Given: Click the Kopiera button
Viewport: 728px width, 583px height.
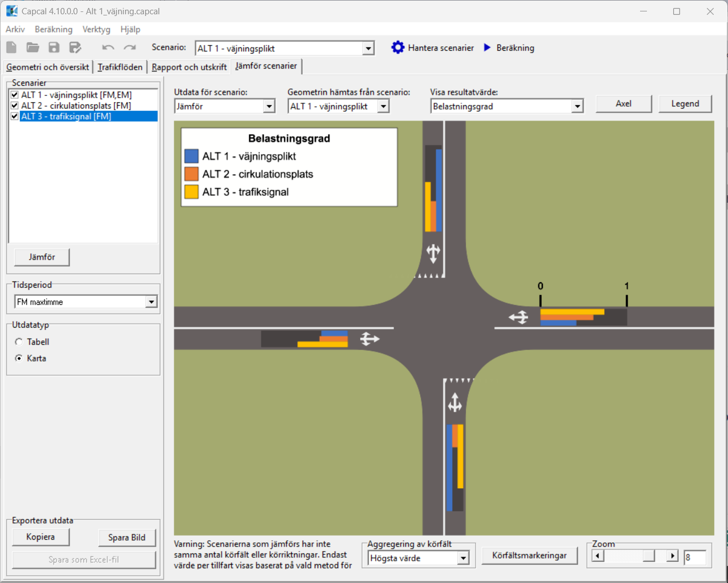Looking at the screenshot, I should click(41, 537).
